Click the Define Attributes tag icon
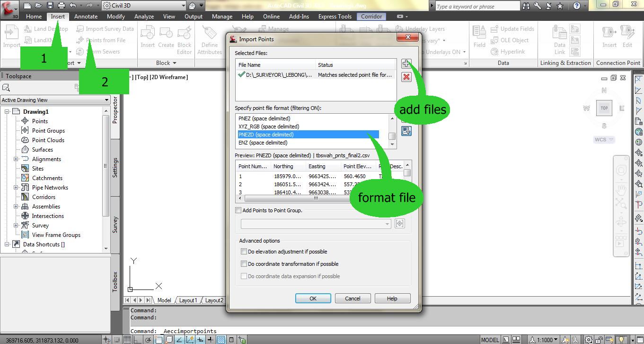 click(x=210, y=40)
